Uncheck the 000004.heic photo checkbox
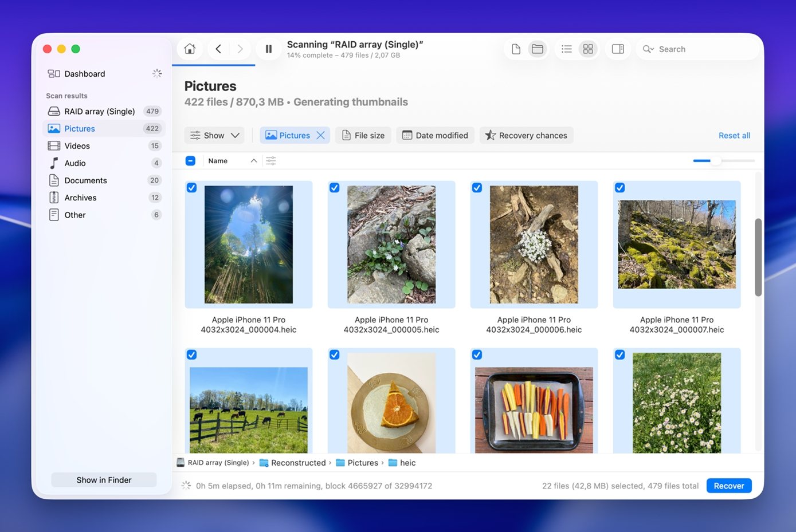Screen dimensions: 796x532 pyautogui.click(x=192, y=188)
